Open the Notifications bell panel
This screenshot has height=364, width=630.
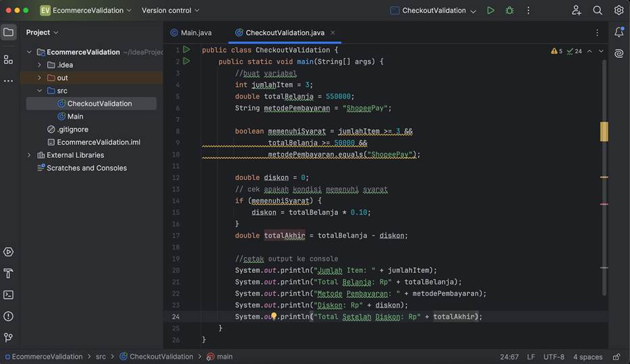(619, 32)
